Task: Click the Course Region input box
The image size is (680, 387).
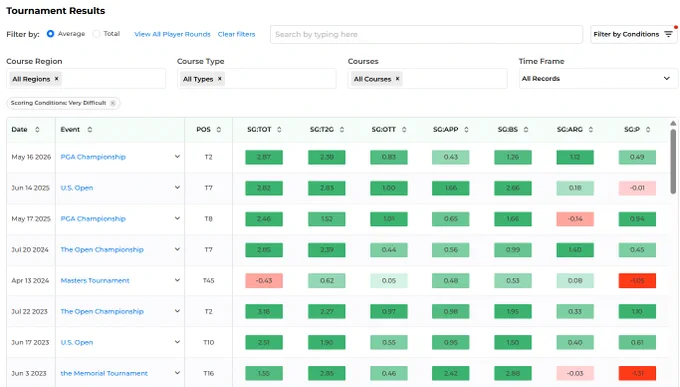Action: point(86,79)
